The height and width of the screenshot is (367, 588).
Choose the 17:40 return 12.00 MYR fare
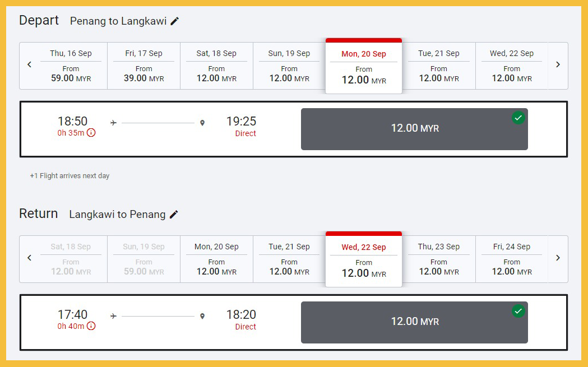(x=414, y=322)
